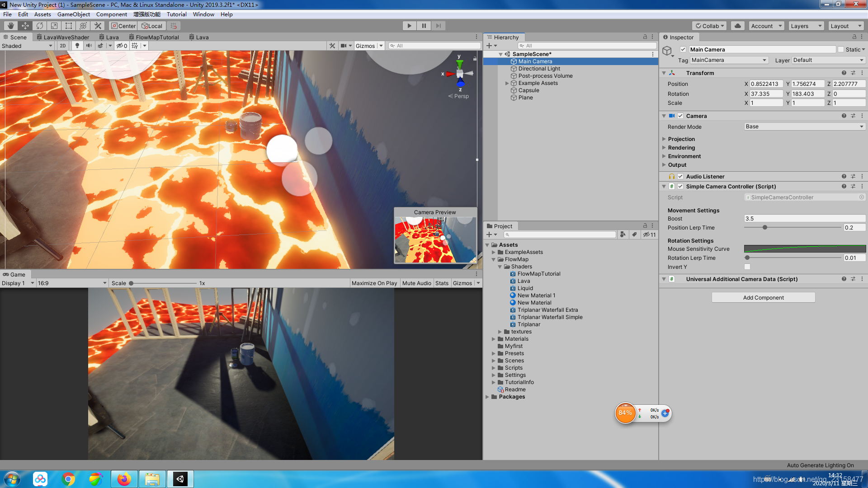Viewport: 868px width, 488px height.
Task: Toggle 2D view mode in Scene
Action: coord(62,46)
